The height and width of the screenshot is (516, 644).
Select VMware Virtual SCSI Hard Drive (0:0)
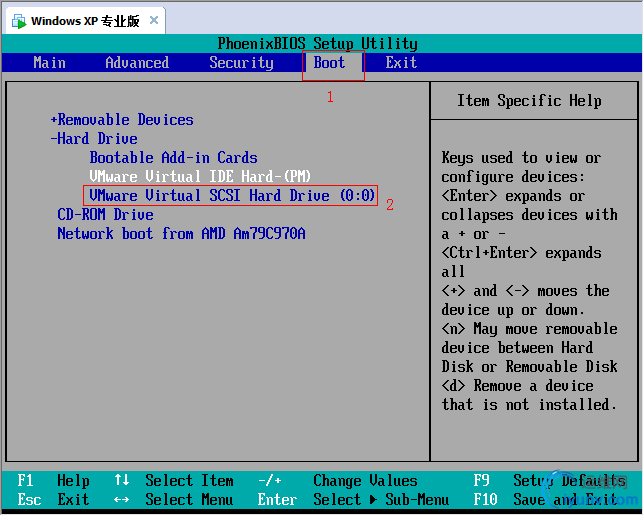pyautogui.click(x=232, y=196)
